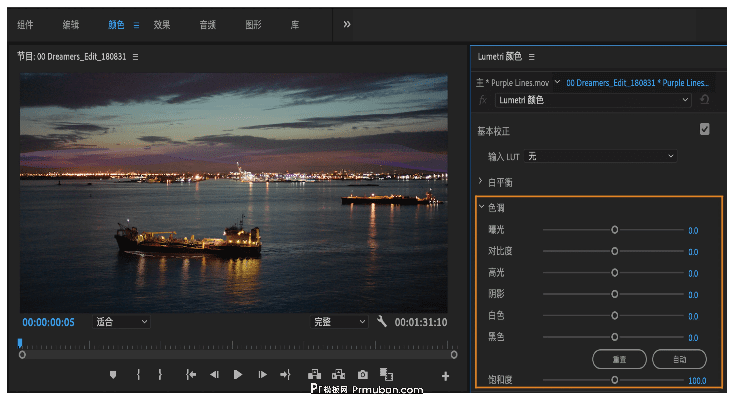Viewport: 734px width, 400px height.
Task: Click the 高光 value 0.0
Action: 693,274
